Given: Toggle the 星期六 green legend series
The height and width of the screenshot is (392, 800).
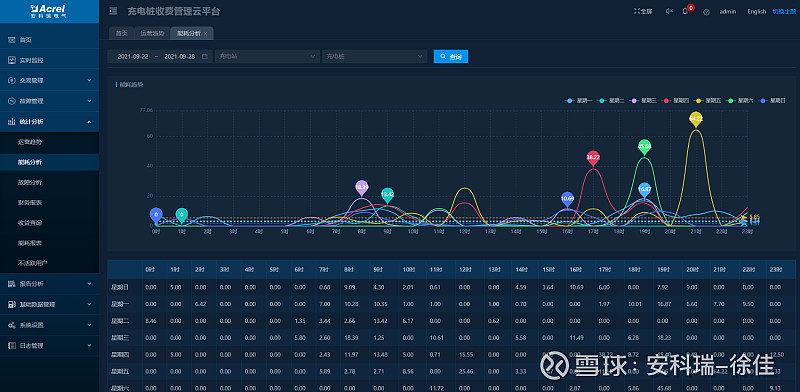Looking at the screenshot, I should (739, 101).
